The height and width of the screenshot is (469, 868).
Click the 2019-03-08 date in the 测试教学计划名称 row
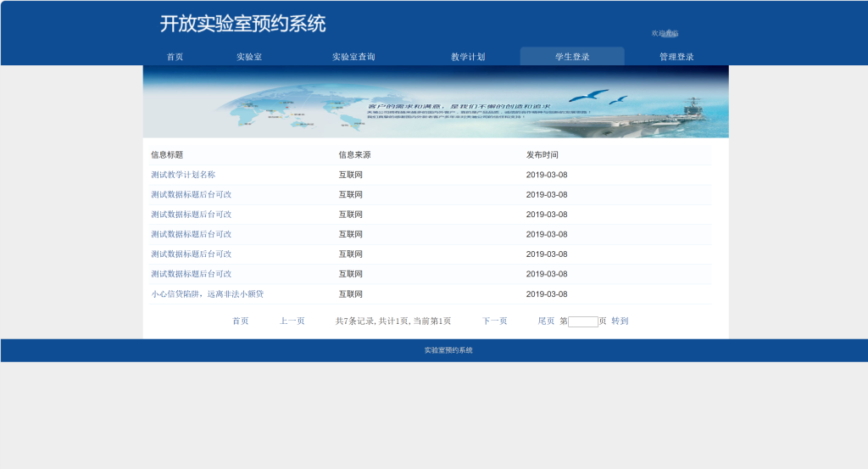coord(547,175)
